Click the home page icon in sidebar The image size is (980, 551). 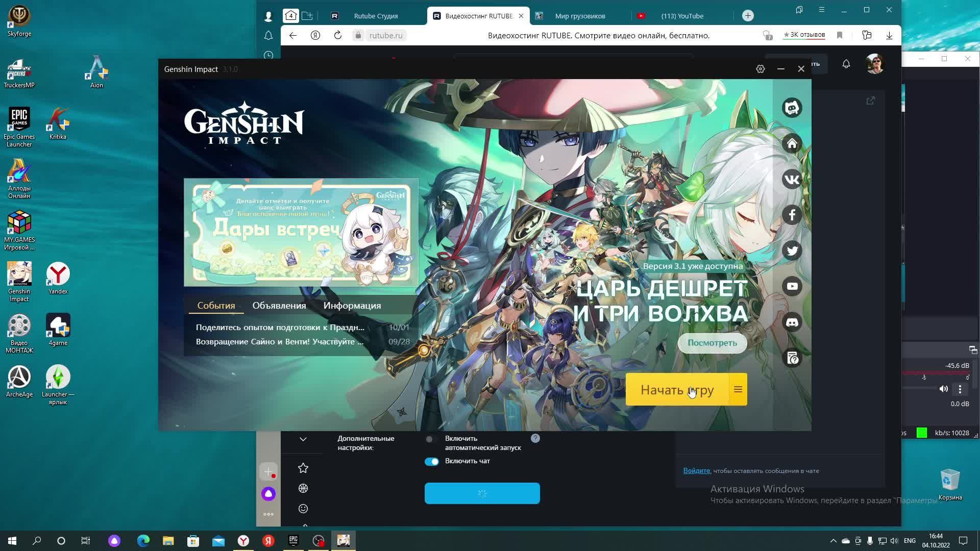coord(792,144)
